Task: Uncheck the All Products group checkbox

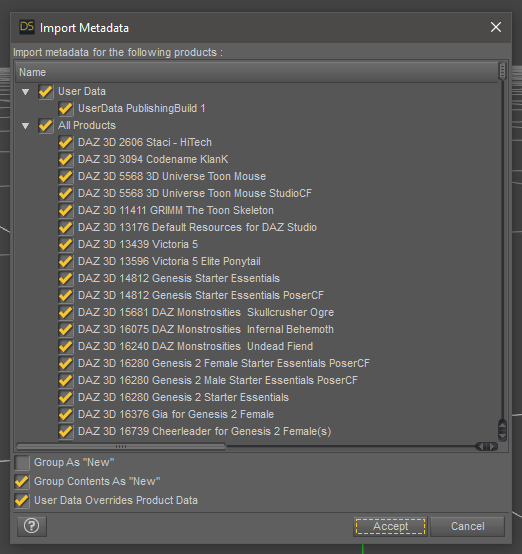Action: coord(46,125)
